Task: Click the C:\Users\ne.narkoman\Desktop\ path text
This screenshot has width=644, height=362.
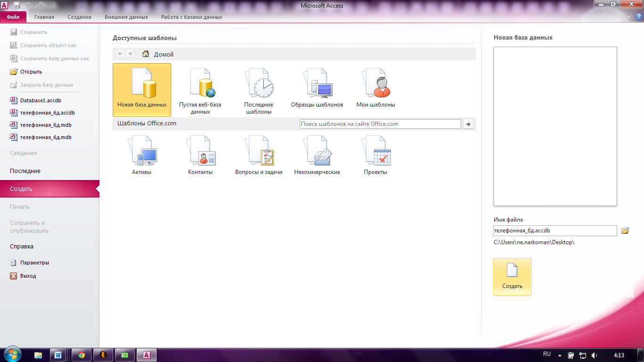Action: pos(534,242)
